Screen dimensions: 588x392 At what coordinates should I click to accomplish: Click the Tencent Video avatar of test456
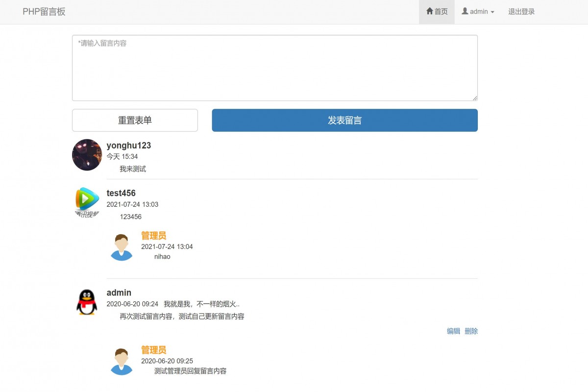87,201
